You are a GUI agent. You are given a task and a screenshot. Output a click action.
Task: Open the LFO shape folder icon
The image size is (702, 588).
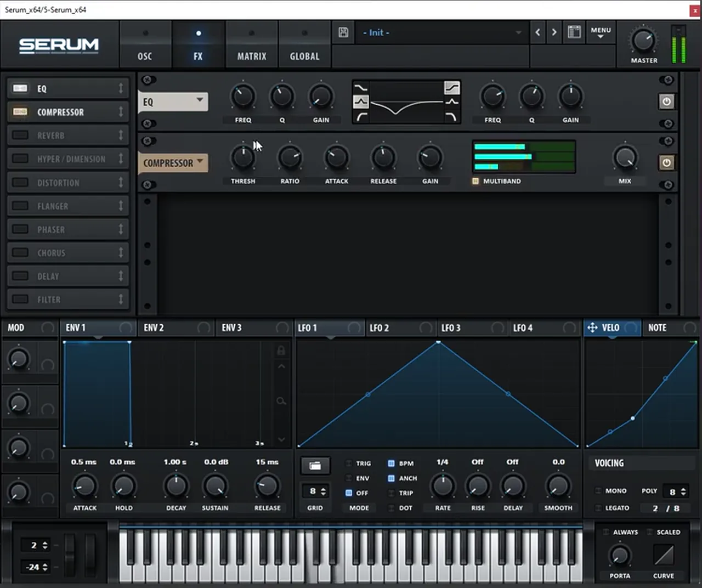coord(315,466)
